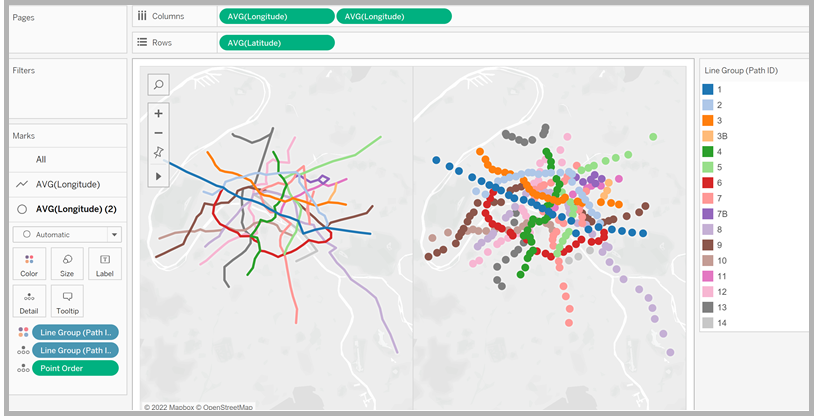
Task: Click the first AVG(Longitude) pill on Columns
Action: pos(276,16)
